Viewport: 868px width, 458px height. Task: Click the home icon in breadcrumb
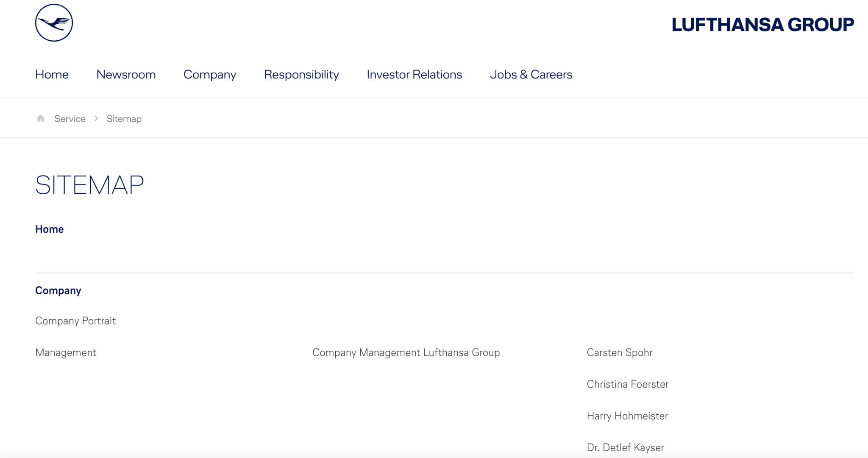pyautogui.click(x=41, y=118)
